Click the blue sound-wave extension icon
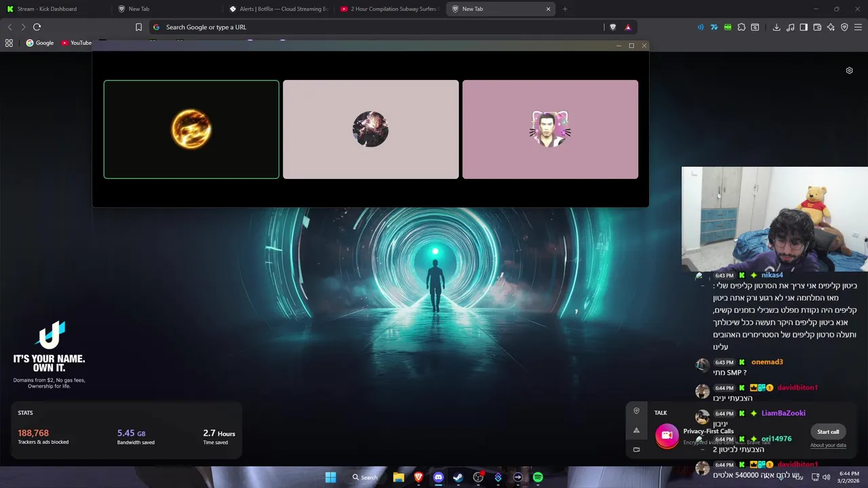868x488 pixels. 701,27
